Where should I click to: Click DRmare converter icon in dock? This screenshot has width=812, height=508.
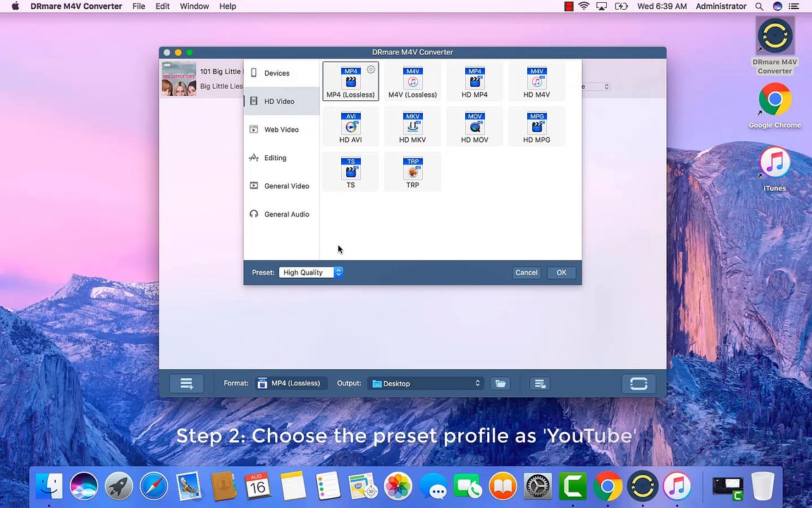pyautogui.click(x=642, y=486)
